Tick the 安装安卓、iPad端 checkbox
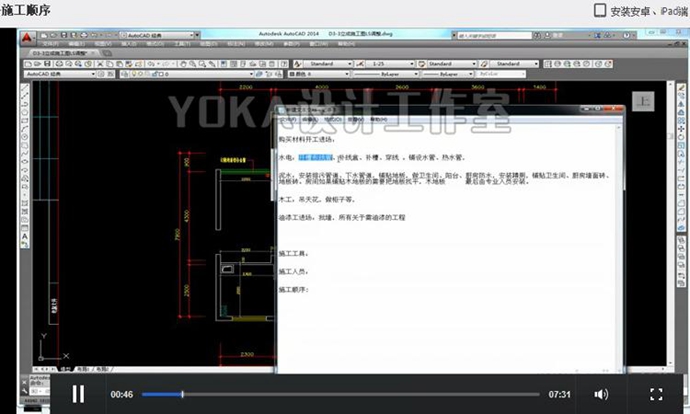 [x=599, y=11]
